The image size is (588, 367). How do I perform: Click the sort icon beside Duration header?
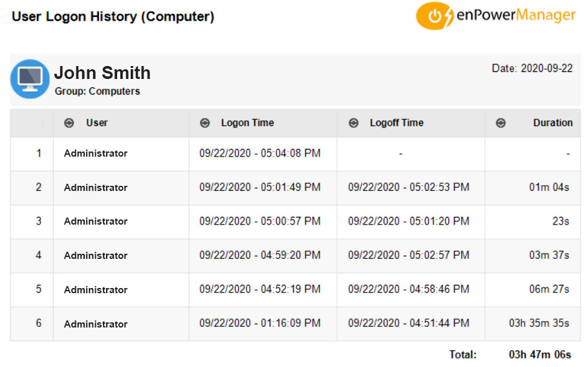[501, 123]
